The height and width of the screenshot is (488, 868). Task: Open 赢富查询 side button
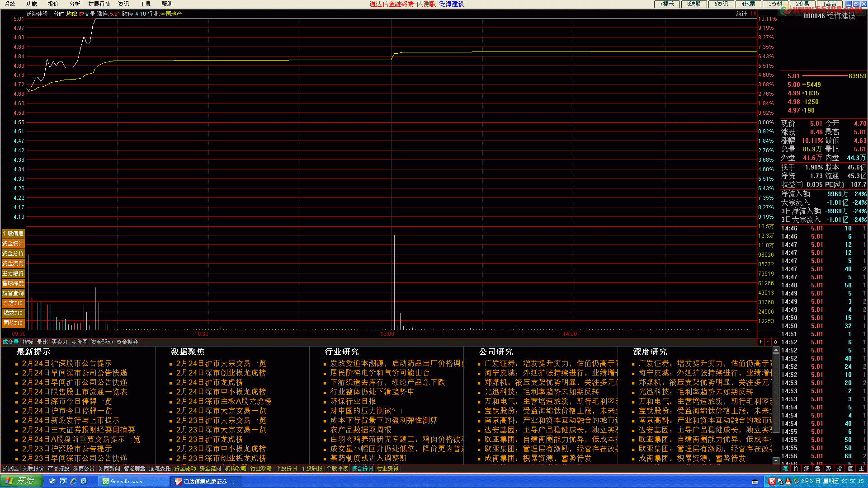pos(13,293)
